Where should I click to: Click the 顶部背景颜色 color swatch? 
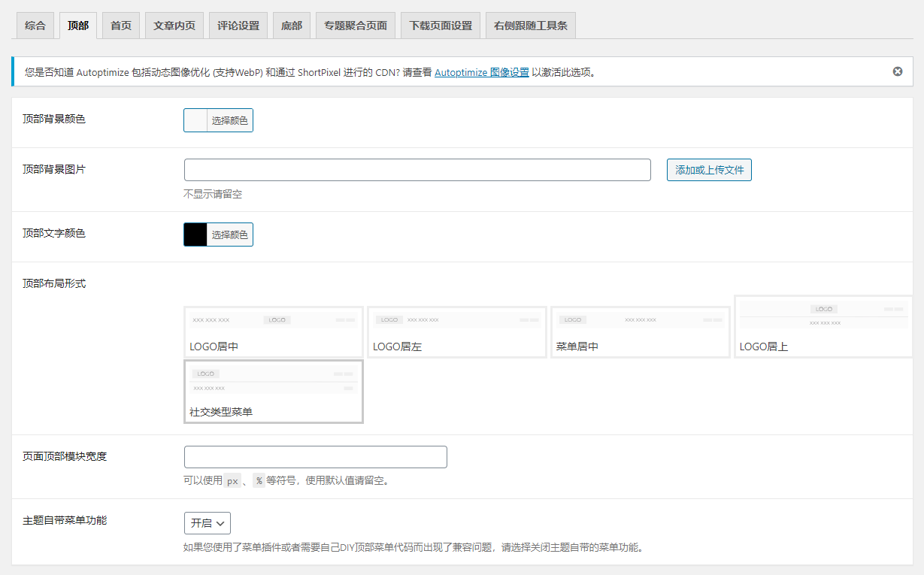coord(195,120)
